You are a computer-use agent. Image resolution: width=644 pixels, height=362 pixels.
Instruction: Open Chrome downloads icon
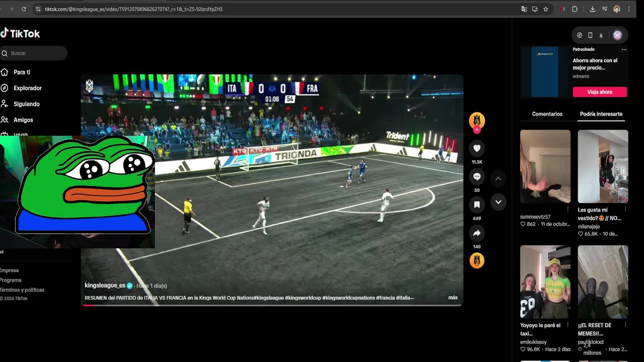coord(593,9)
